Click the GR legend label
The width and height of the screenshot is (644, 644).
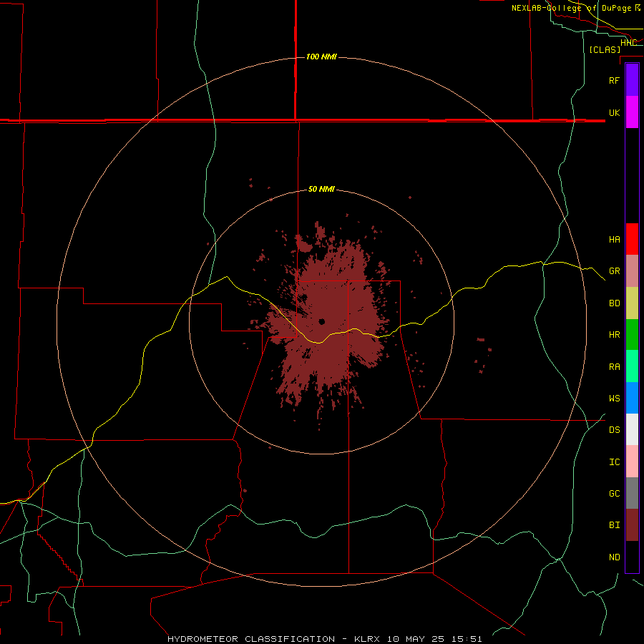[x=614, y=271]
